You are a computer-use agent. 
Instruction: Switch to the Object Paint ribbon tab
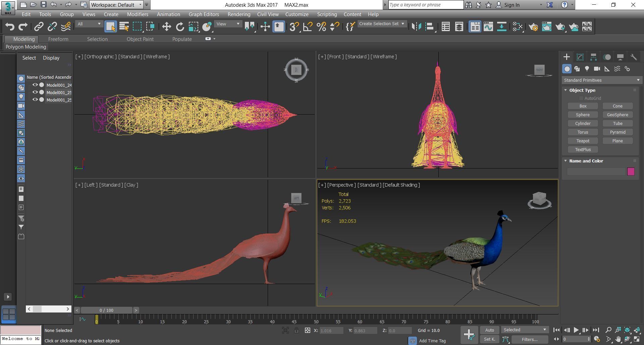click(140, 39)
